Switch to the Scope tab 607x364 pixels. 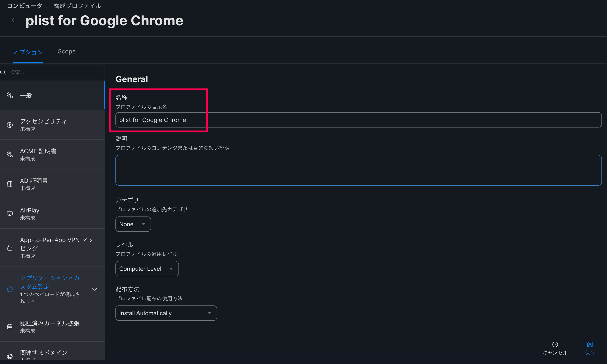click(66, 52)
